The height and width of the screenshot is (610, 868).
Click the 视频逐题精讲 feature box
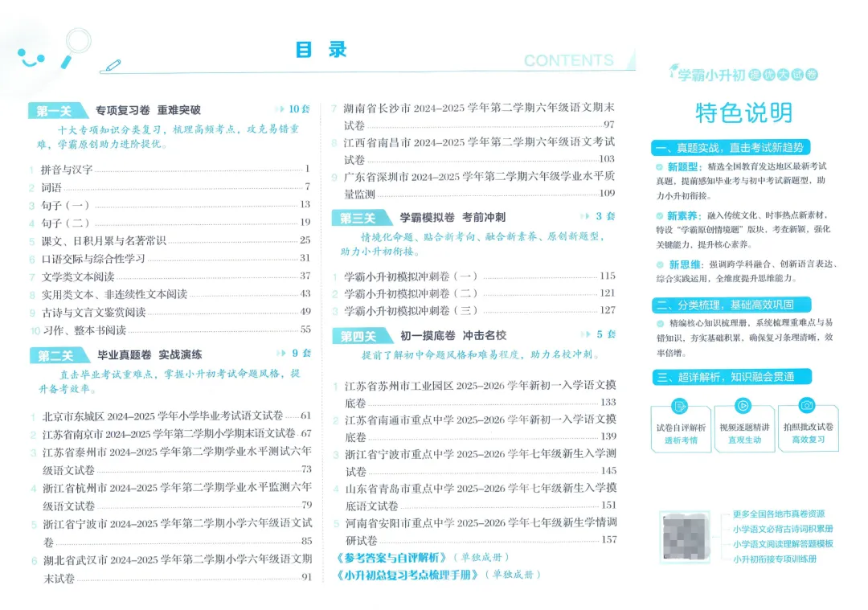click(x=744, y=428)
